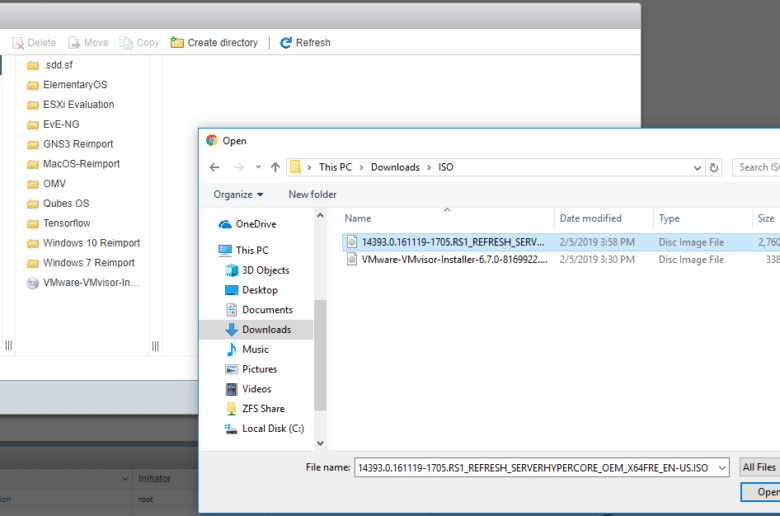Select the ESXi Evaluation folder
Screen dimensions: 780x516
70,104
